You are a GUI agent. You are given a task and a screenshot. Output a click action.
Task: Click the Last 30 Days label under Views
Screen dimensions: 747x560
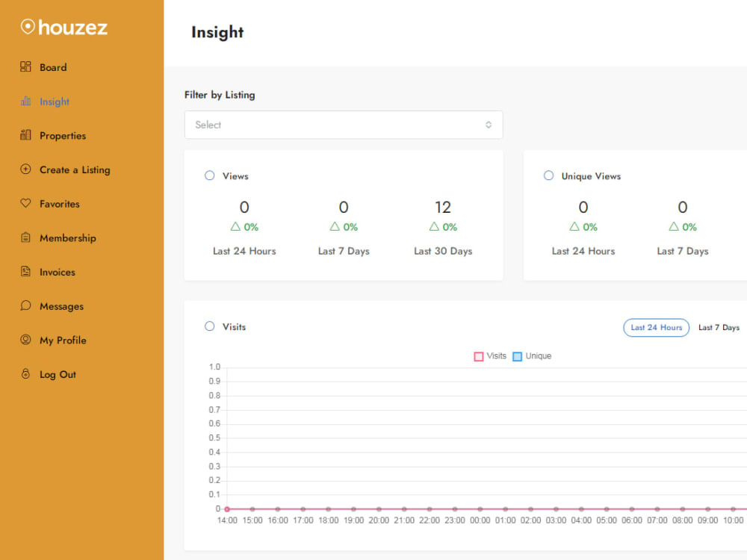pos(443,251)
